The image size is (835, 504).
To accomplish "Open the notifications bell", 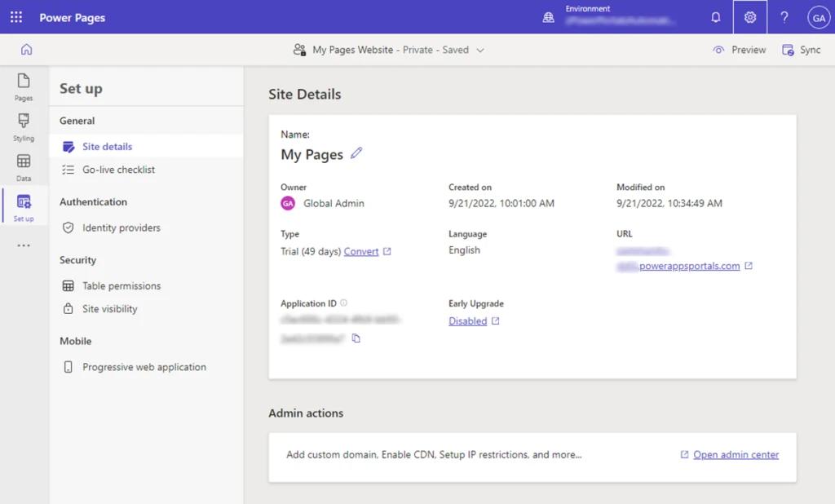I will tap(716, 16).
